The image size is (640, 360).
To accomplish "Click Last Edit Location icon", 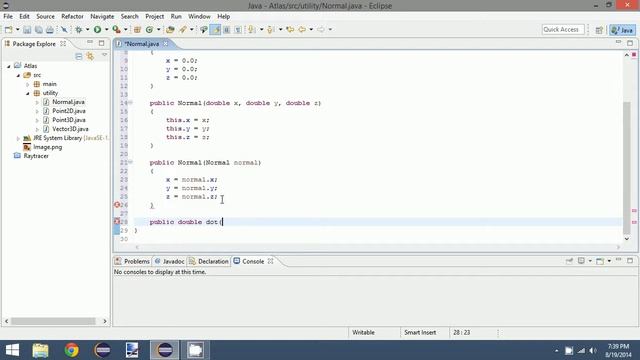I will coord(290,29).
